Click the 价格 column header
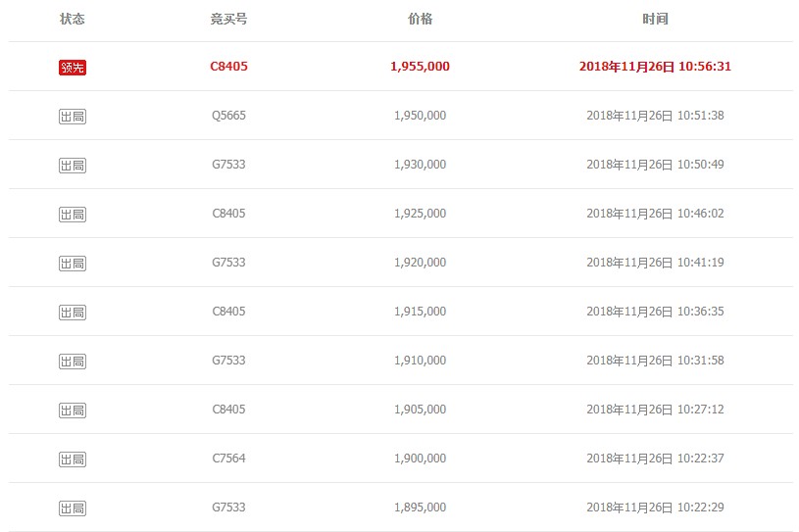Viewport: 799px width, 532px height. tap(420, 20)
